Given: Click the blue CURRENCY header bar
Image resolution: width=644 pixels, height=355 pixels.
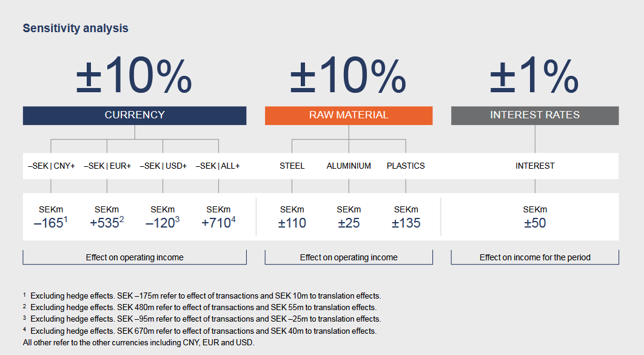Looking at the screenshot, I should coord(135,115).
